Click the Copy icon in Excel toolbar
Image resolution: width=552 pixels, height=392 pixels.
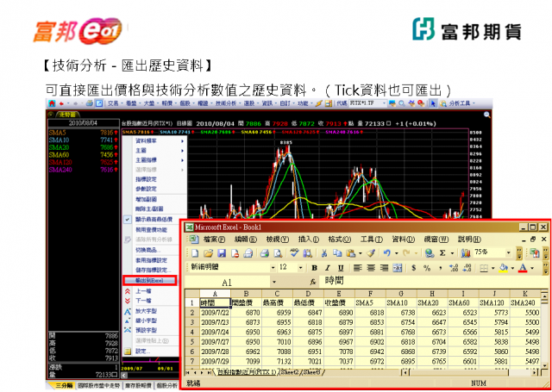point(337,252)
